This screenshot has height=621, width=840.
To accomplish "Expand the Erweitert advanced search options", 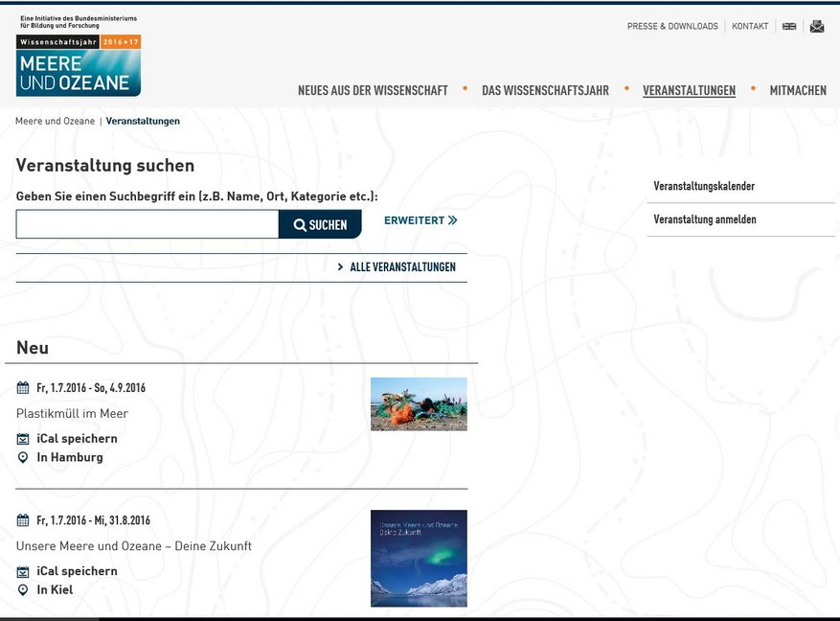I will [x=420, y=220].
